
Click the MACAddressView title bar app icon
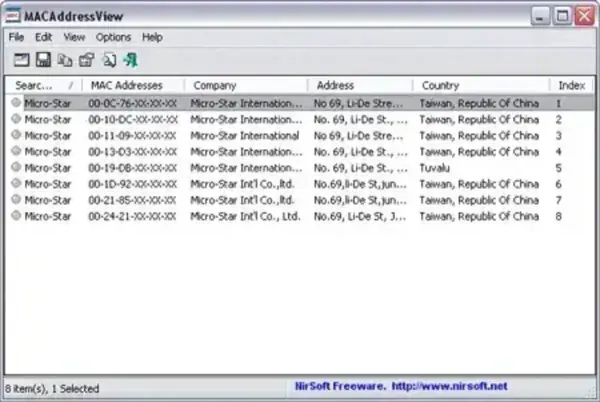[x=13, y=16]
